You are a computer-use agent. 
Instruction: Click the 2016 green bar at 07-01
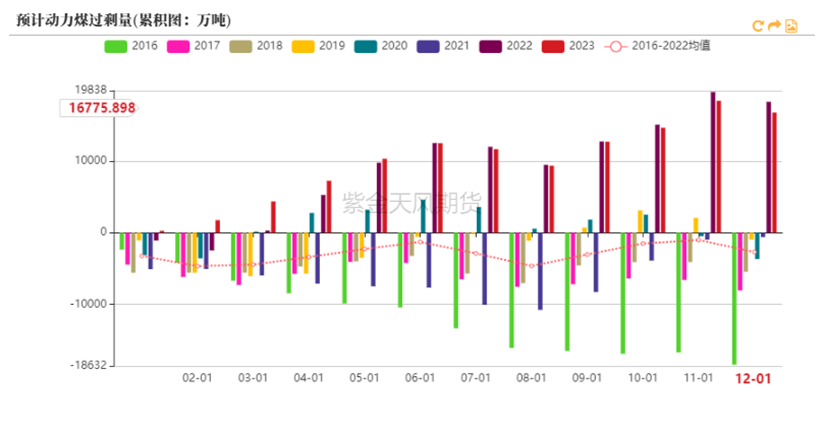(x=456, y=280)
